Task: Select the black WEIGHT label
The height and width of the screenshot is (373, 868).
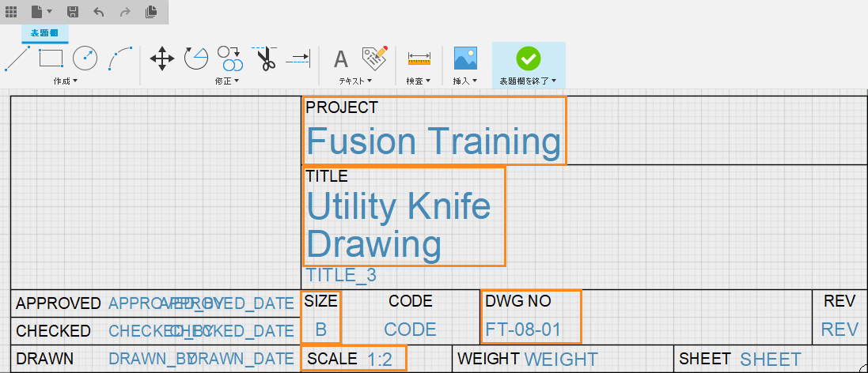Action: tap(489, 360)
